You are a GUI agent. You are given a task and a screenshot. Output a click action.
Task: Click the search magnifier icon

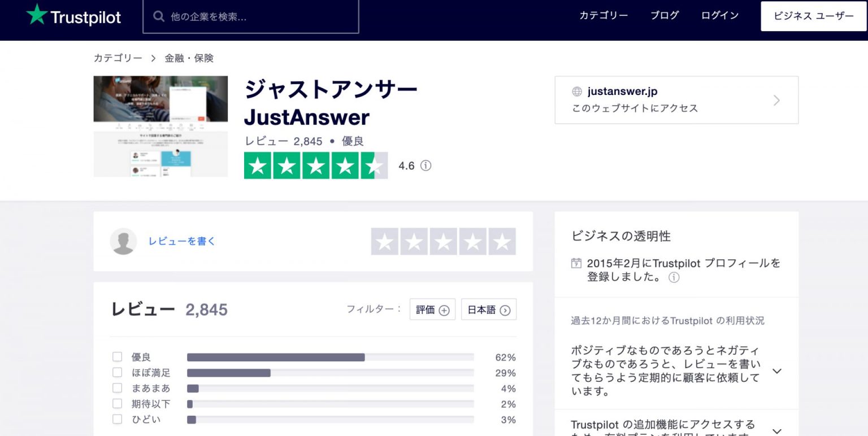pyautogui.click(x=159, y=16)
